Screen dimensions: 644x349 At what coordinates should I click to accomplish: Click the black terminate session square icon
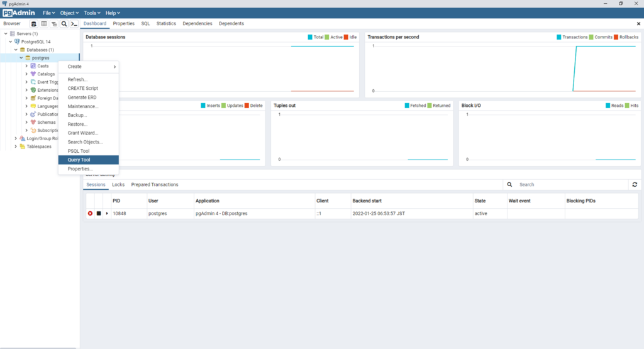(x=99, y=214)
